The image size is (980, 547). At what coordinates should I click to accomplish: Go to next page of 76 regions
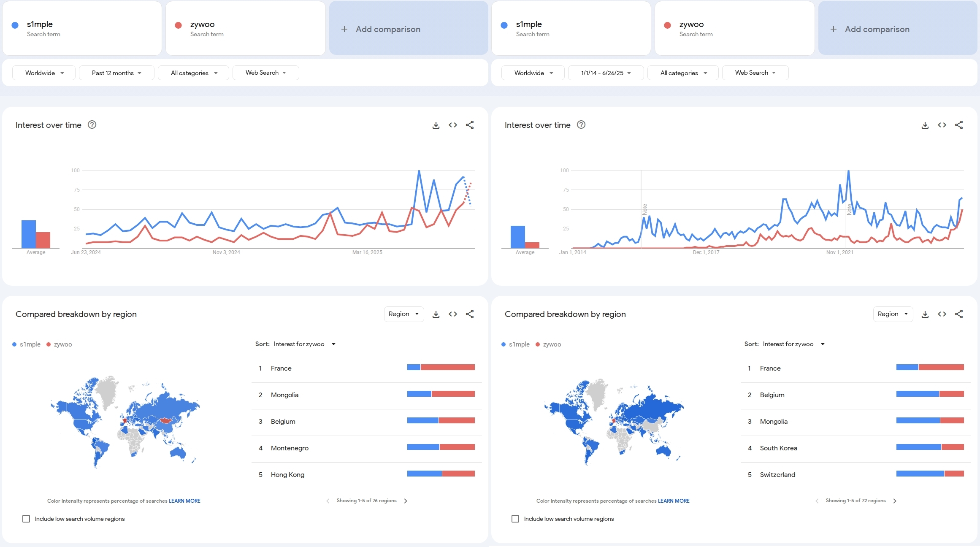pyautogui.click(x=406, y=501)
